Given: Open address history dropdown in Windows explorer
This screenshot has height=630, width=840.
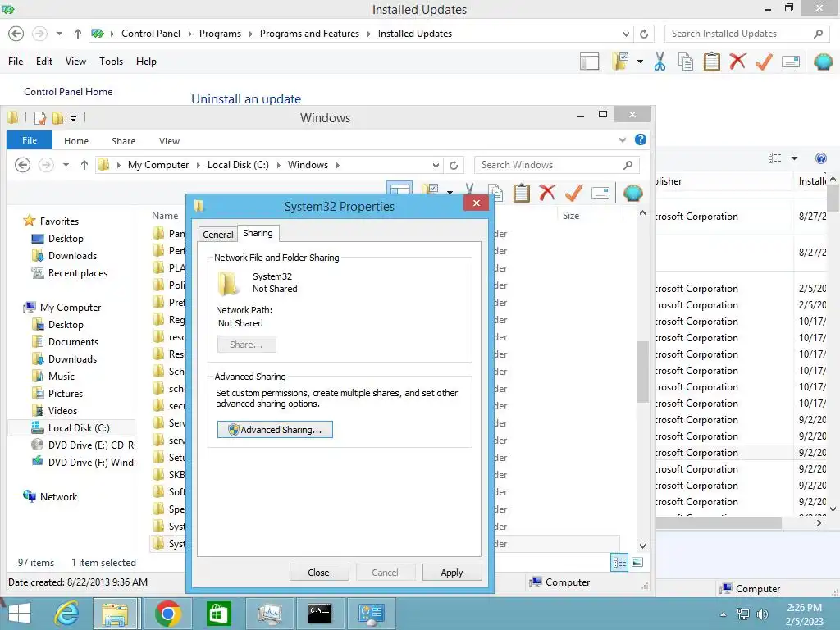Looking at the screenshot, I should (436, 165).
